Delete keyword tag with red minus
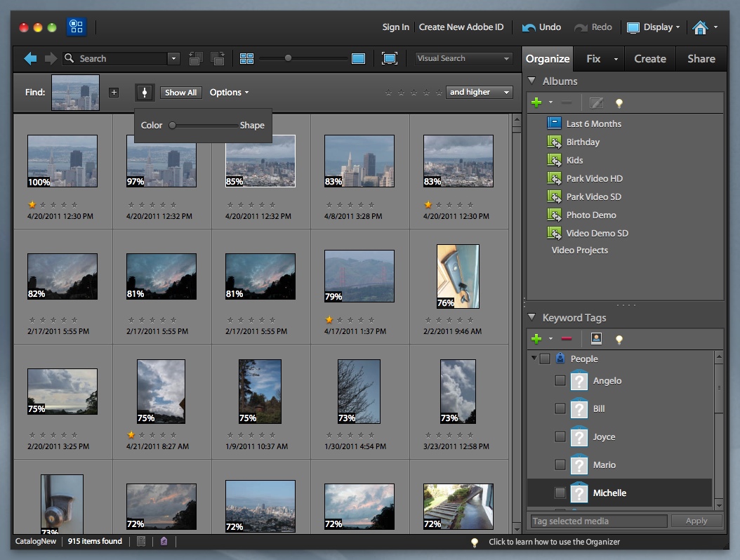The height and width of the screenshot is (560, 740). click(x=567, y=339)
